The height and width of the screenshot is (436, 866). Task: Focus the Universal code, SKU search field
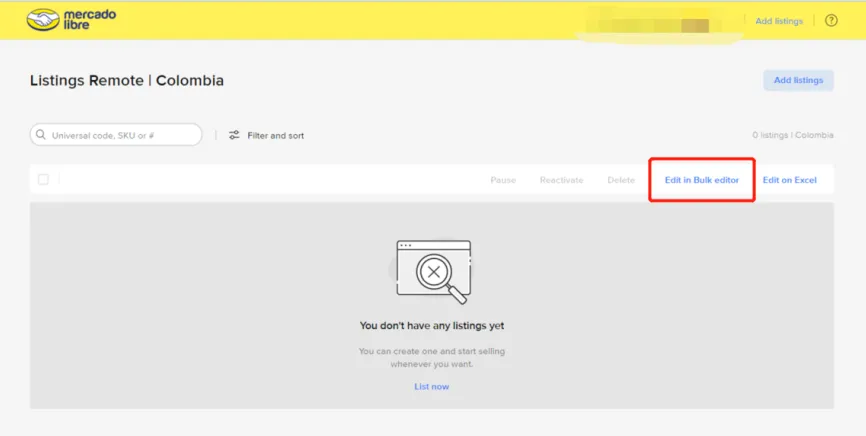(116, 135)
